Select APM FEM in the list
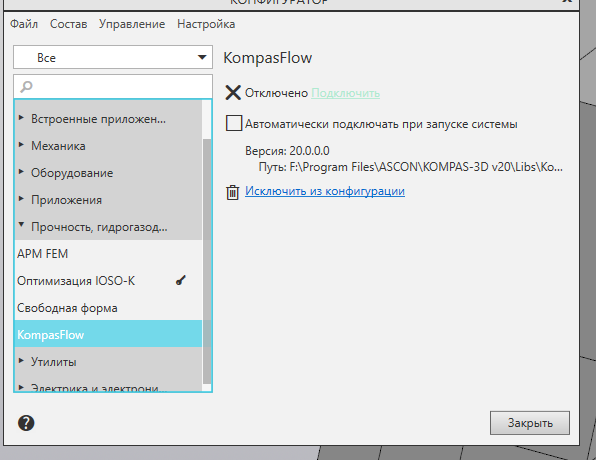This screenshot has width=596, height=460. click(108, 254)
